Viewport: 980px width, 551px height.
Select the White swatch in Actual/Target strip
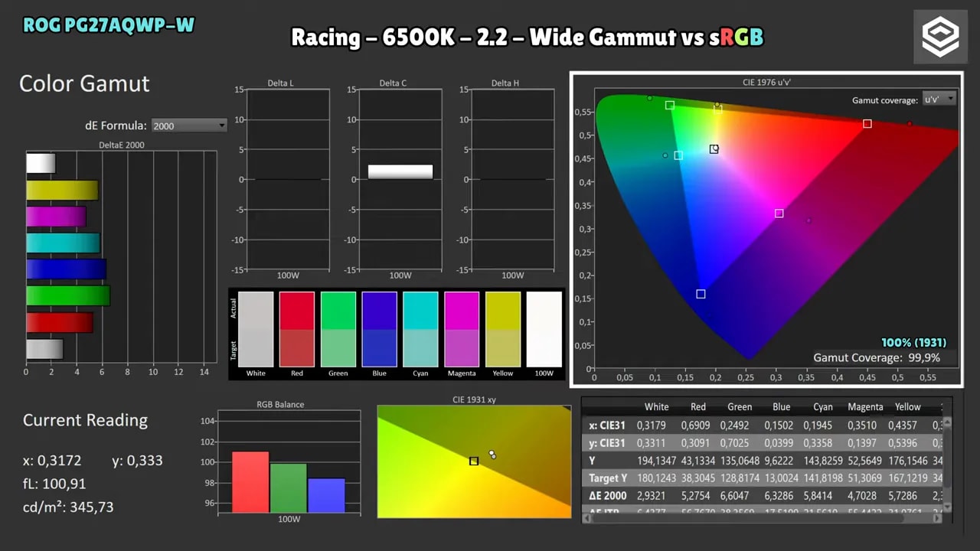256,329
